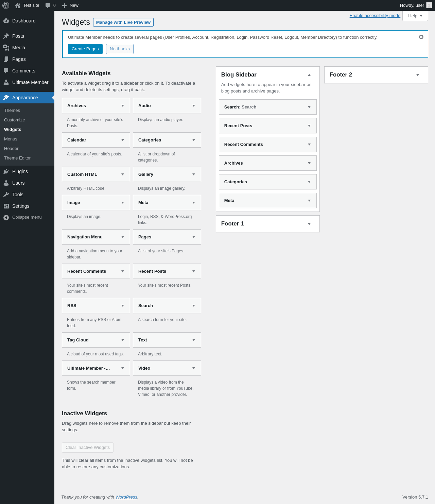Click the Plugins plug icon in sidebar

point(6,171)
